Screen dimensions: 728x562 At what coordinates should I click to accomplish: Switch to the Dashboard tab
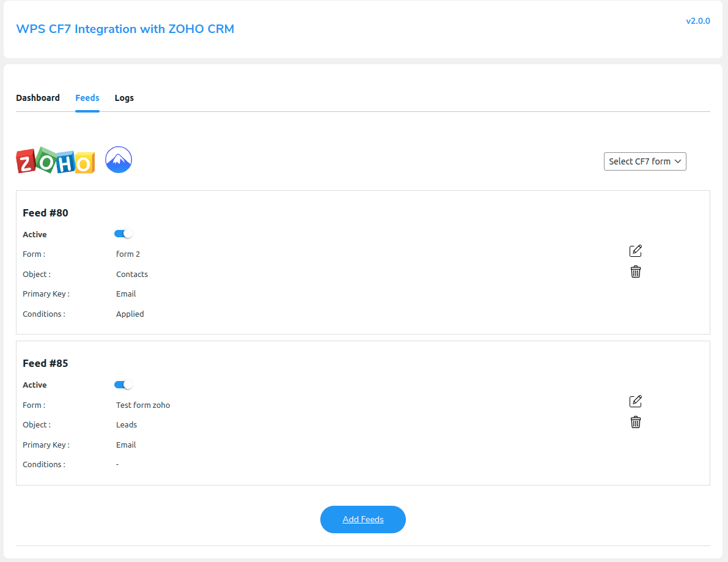(38, 98)
